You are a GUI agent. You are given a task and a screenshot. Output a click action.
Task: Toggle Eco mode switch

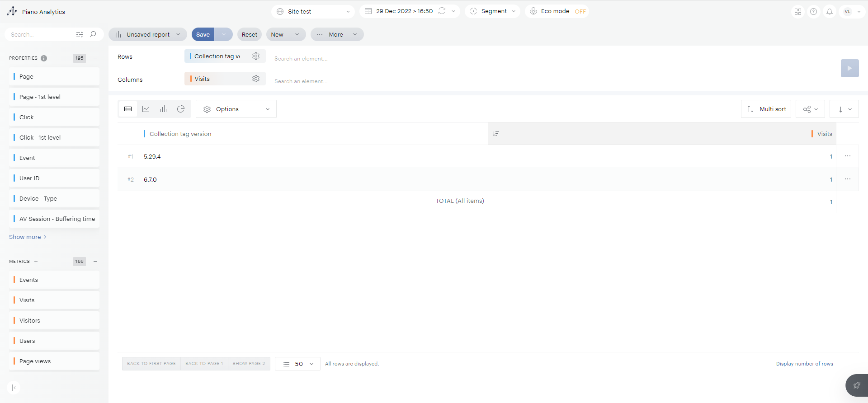tap(580, 11)
